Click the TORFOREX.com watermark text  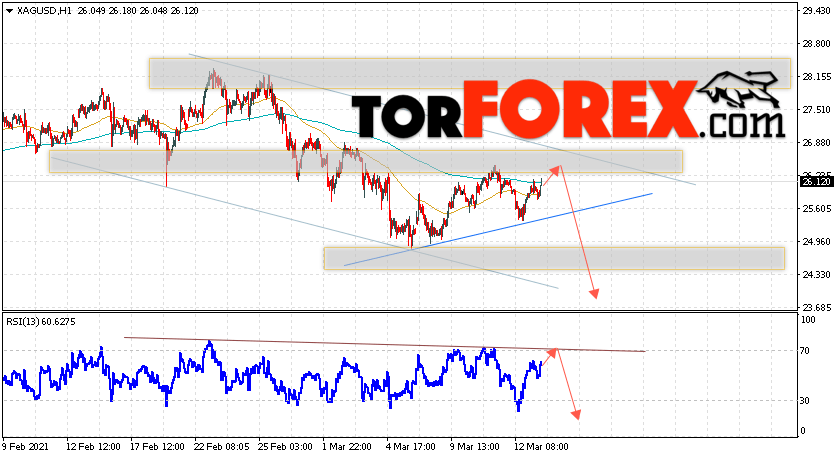568,112
